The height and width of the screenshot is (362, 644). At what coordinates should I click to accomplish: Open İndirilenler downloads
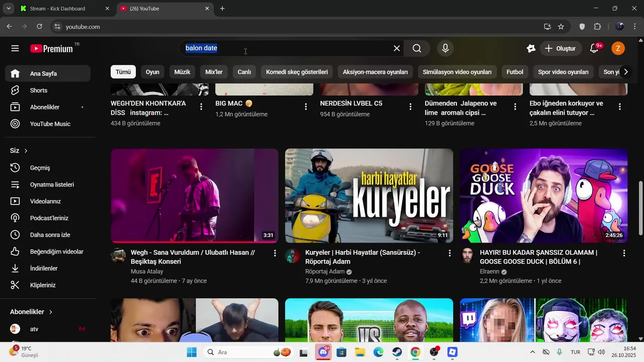click(x=48, y=268)
